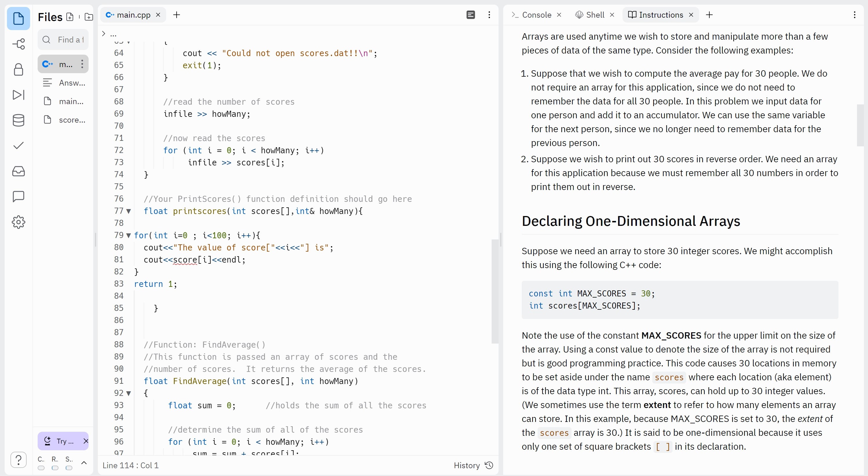Image resolution: width=868 pixels, height=476 pixels.
Task: Click the help question mark button
Action: pyautogui.click(x=19, y=460)
